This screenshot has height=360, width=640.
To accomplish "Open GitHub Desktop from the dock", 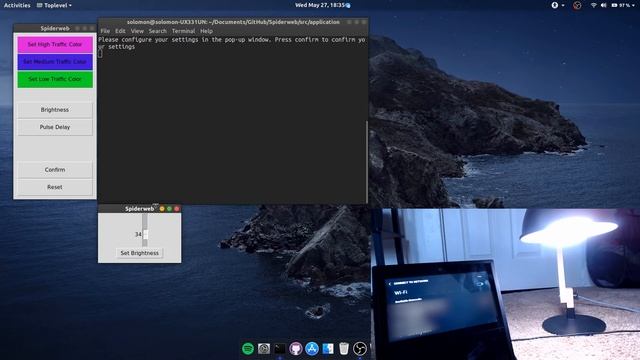I will [x=296, y=349].
